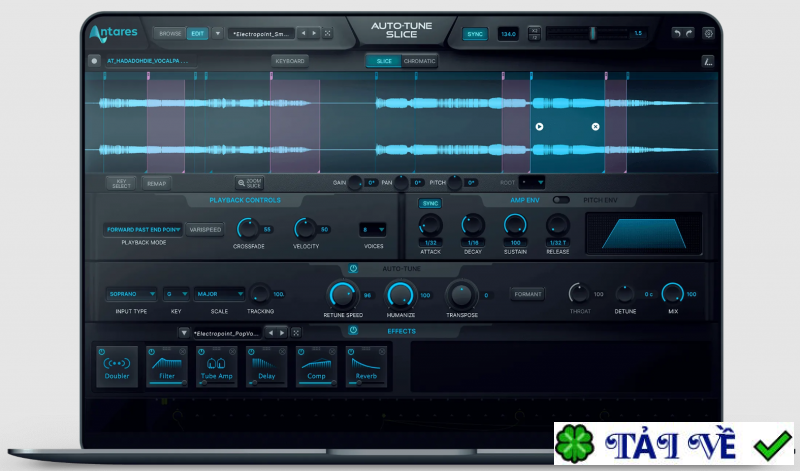Click the undo arrow icon
This screenshot has width=800, height=471.
pyautogui.click(x=677, y=34)
